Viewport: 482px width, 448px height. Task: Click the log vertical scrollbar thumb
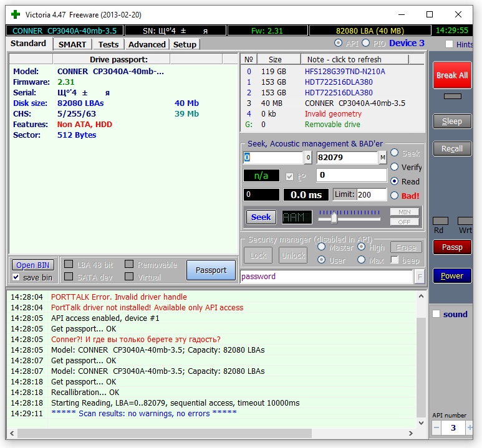pyautogui.click(x=421, y=368)
